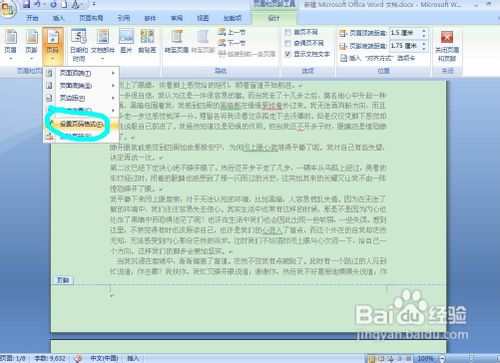Close header and footer with 关闭页眉和页脚
The width and height of the screenshot is (500, 363).
pyautogui.click(x=447, y=46)
